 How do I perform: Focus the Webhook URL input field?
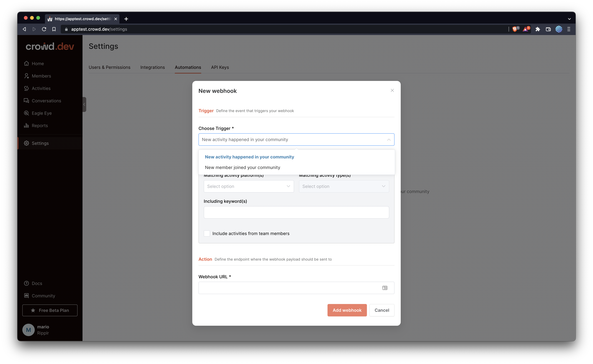click(x=296, y=288)
